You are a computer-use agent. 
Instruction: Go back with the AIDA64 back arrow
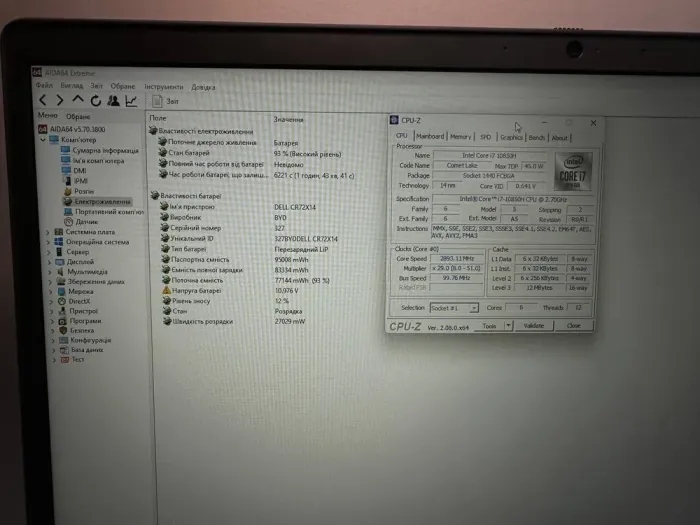click(43, 100)
